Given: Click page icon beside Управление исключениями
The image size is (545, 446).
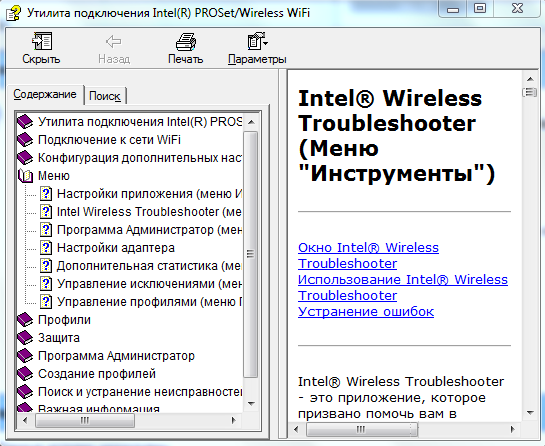Looking at the screenshot, I should [46, 284].
